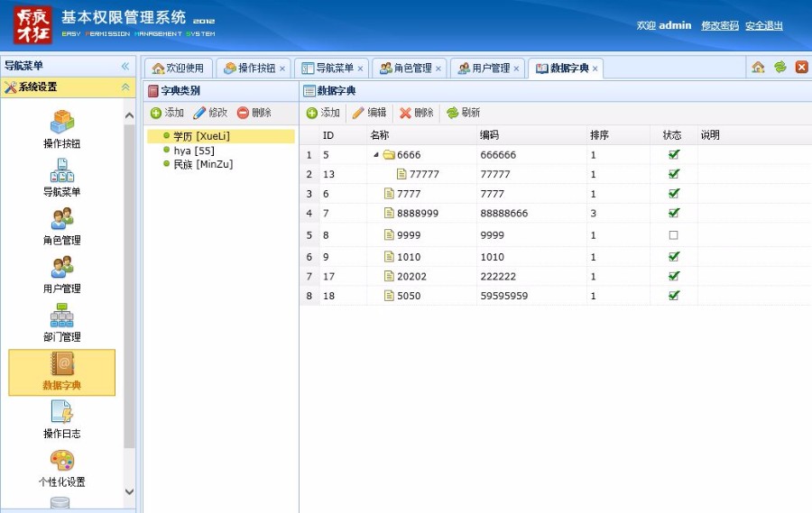Open 角色管理 sidebar icon
Screen dimensions: 812x513
tap(61, 225)
